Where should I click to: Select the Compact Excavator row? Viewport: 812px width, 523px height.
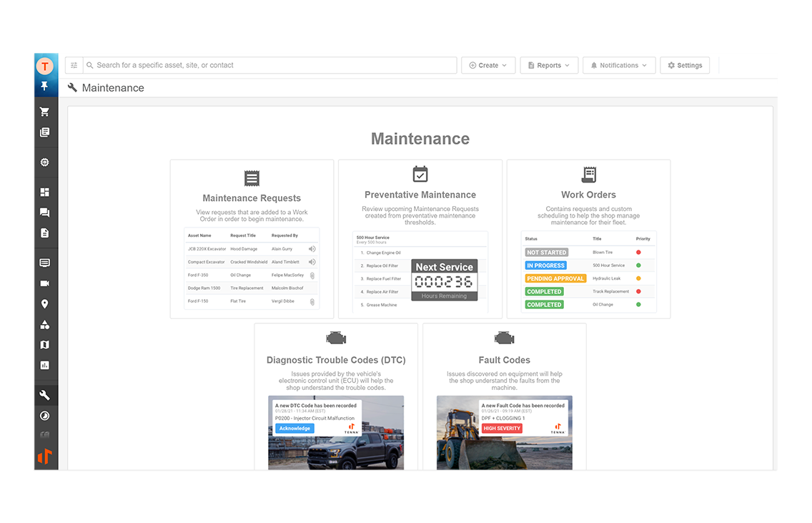click(252, 262)
